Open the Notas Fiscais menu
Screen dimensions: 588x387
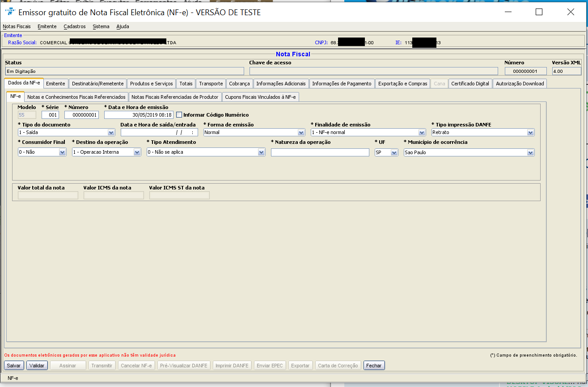17,26
